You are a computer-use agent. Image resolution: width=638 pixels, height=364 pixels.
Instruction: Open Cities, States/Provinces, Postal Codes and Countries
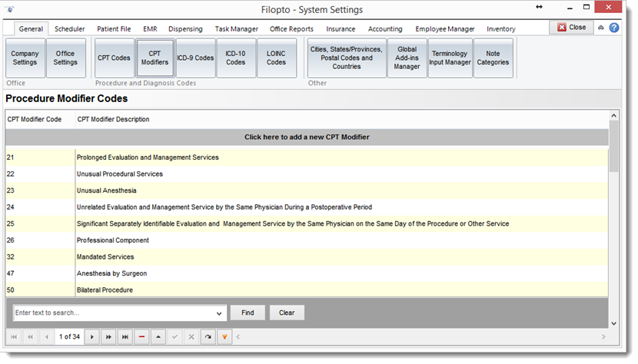coord(346,58)
